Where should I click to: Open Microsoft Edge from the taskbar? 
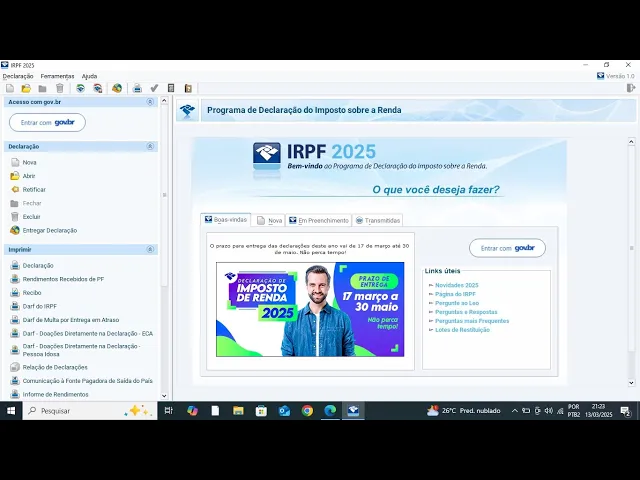[x=330, y=411]
